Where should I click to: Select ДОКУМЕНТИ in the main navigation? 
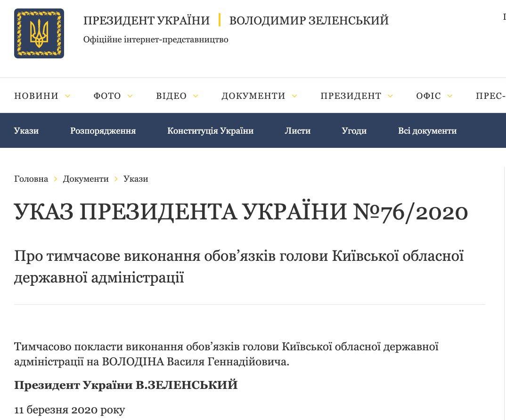253,96
